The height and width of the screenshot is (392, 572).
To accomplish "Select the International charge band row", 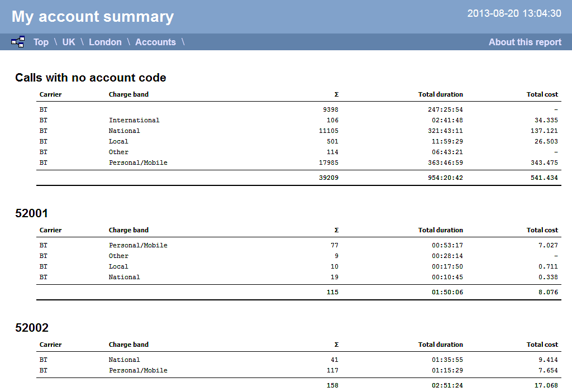I will [134, 120].
